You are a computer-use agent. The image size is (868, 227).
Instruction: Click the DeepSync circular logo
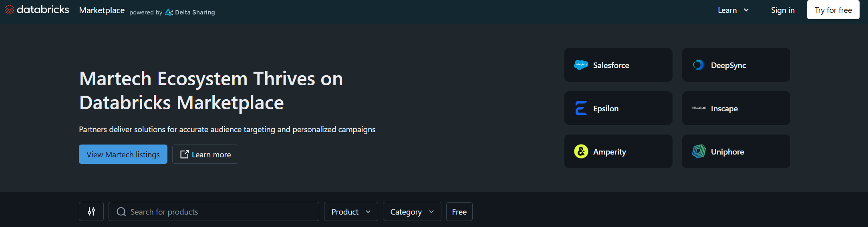click(699, 65)
